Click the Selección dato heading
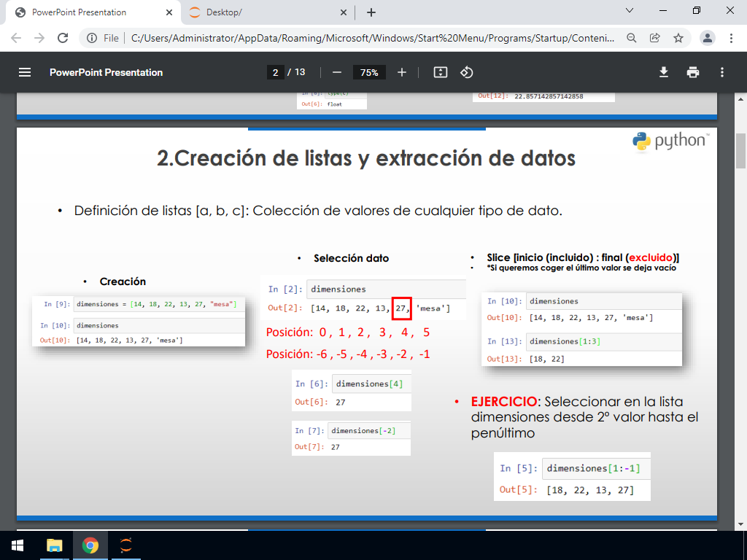747x560 pixels. point(351,258)
